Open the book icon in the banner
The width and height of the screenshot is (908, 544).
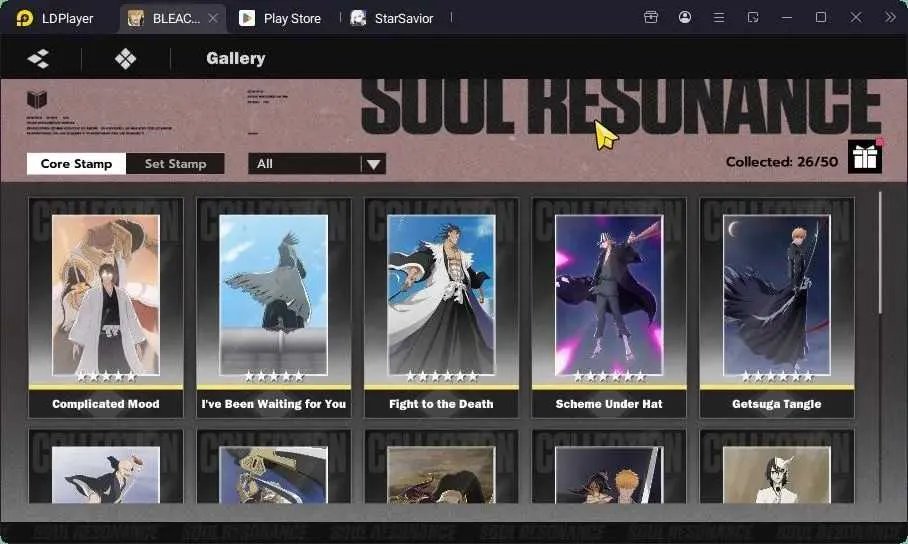pos(37,99)
